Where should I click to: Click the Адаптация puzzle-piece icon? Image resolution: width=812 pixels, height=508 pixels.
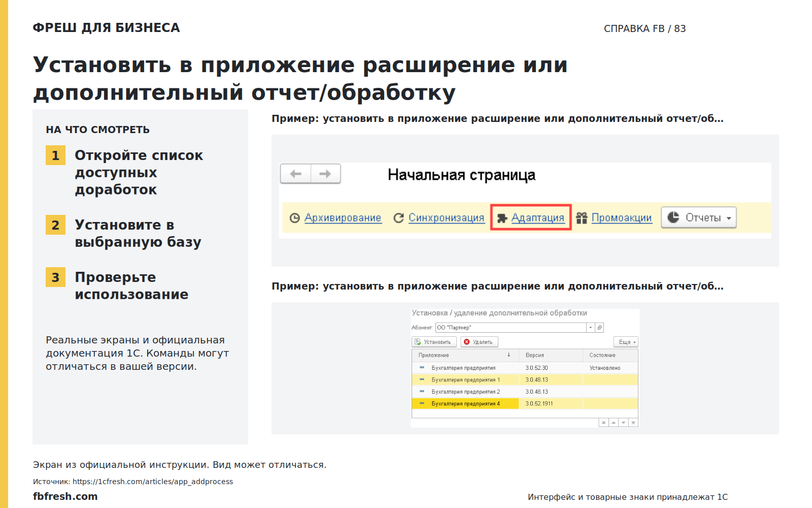(502, 218)
